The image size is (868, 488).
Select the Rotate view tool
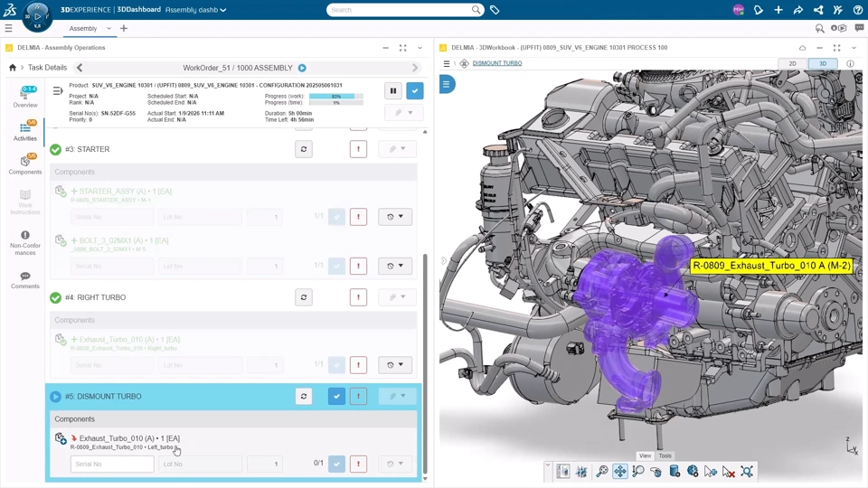656,472
